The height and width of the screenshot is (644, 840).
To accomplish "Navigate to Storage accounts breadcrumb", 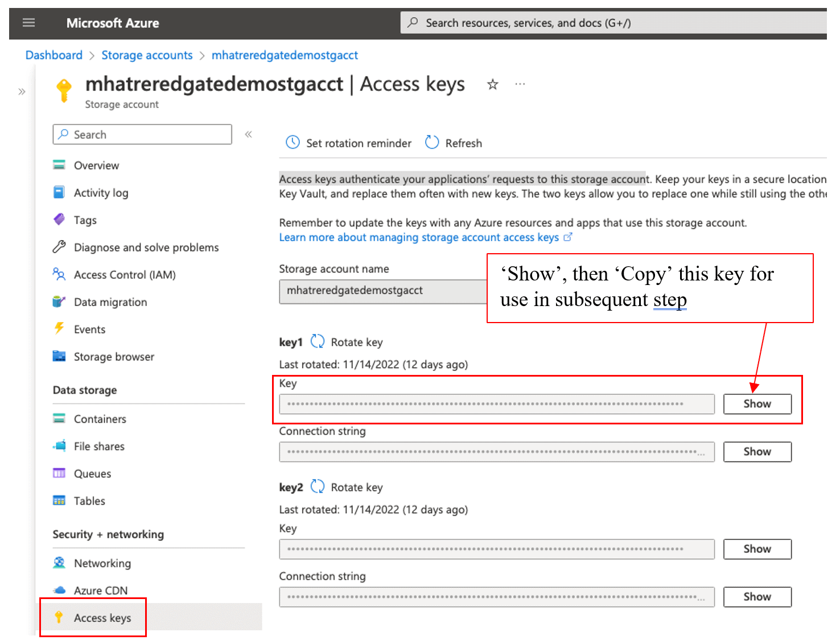I will [147, 55].
